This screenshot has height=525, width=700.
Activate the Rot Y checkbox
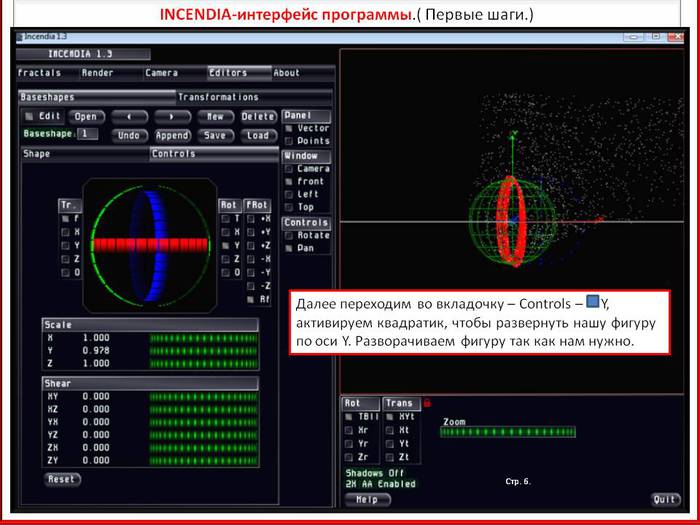click(225, 246)
